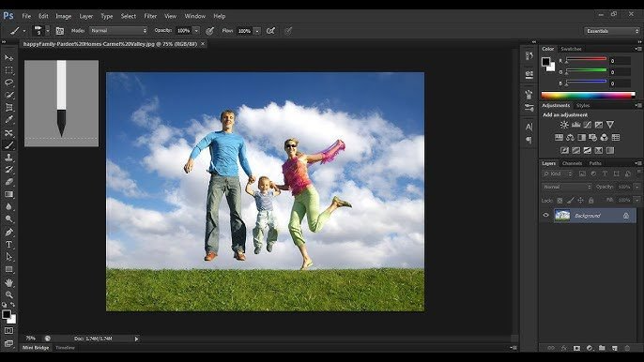Toggle lock transparent pixels
This screenshot has width=644, height=362.
(560, 201)
